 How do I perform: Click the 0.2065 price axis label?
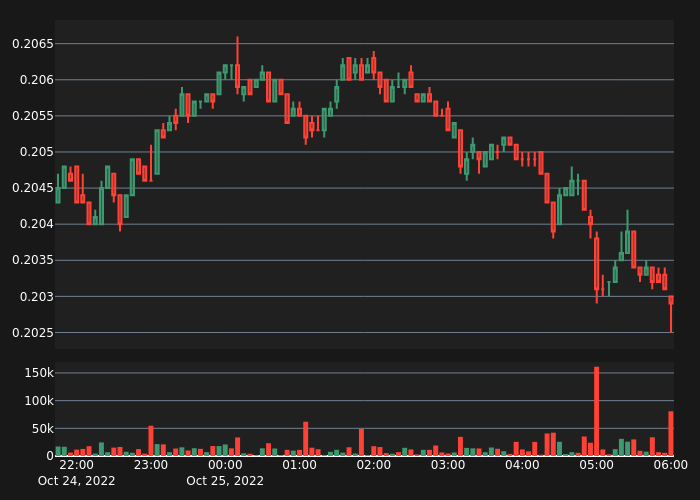pyautogui.click(x=33, y=44)
